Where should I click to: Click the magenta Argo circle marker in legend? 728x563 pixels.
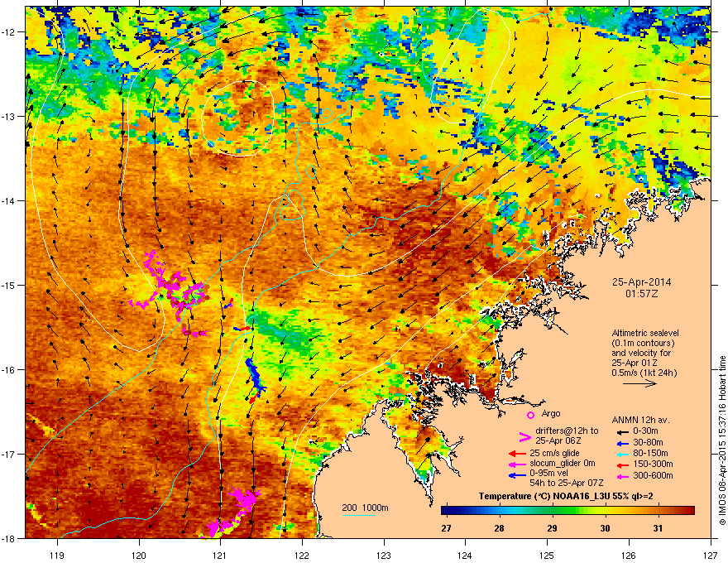click(530, 415)
